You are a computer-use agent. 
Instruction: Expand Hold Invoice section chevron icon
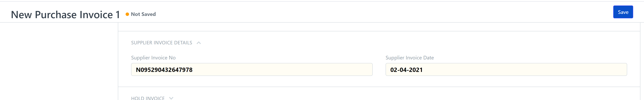click(x=171, y=98)
